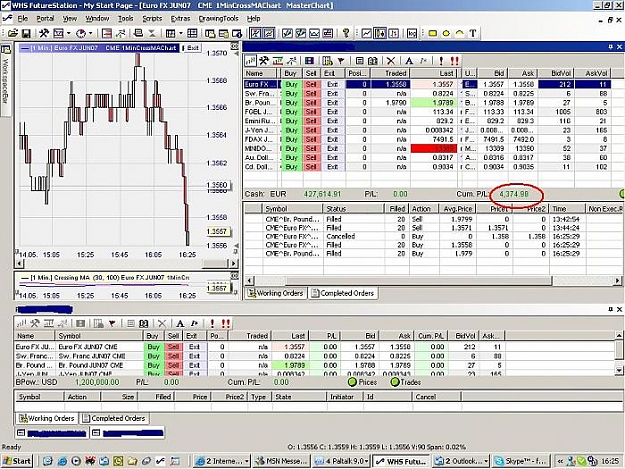
Task: Click the log scale icon in main toolbar
Action: (412, 33)
